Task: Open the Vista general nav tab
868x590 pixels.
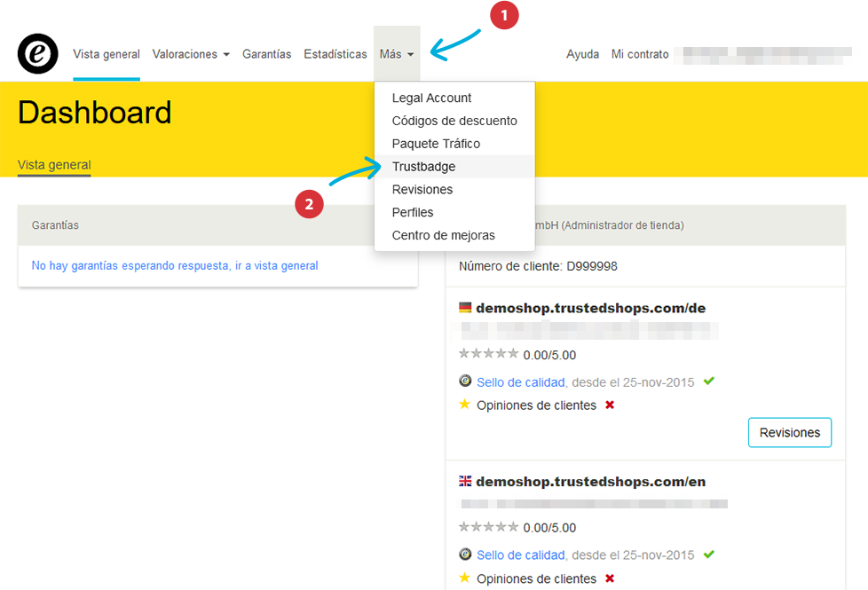Action: [x=107, y=54]
